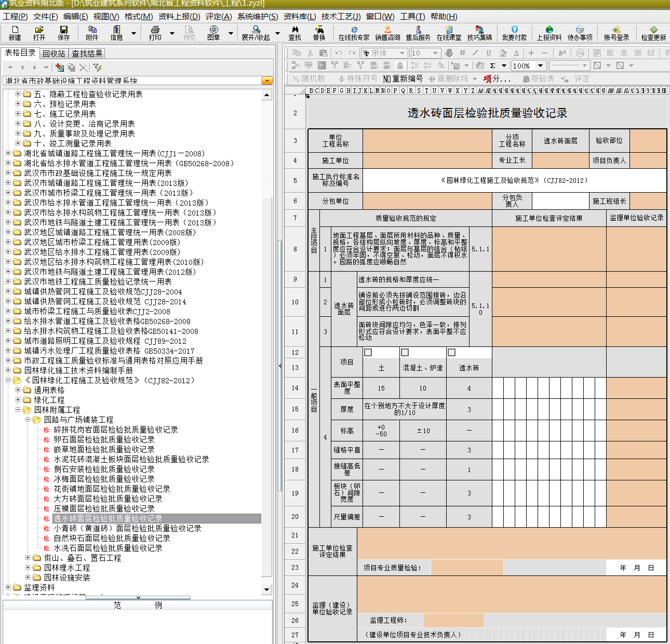Open 待办事项 to-do items
Screen dimensions: 670x644
click(x=580, y=33)
